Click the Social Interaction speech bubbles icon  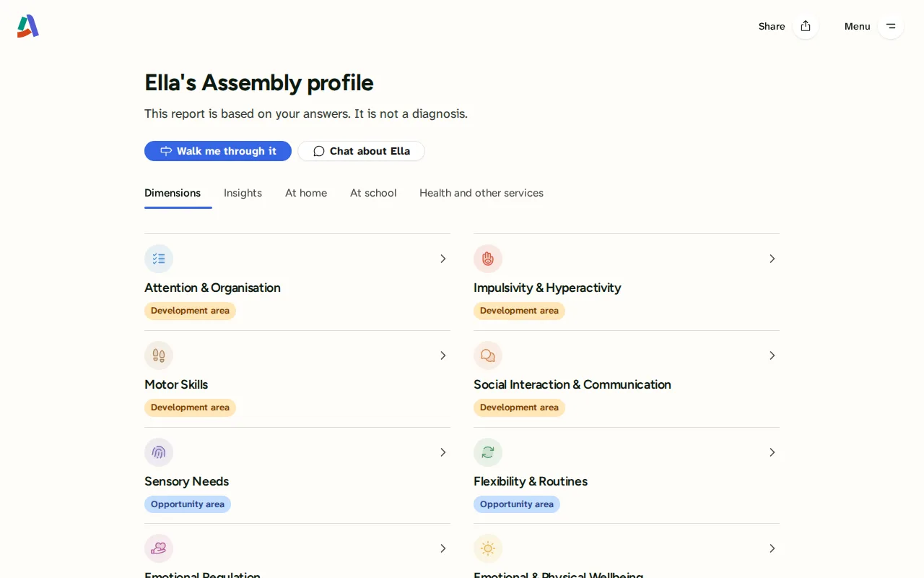click(488, 355)
